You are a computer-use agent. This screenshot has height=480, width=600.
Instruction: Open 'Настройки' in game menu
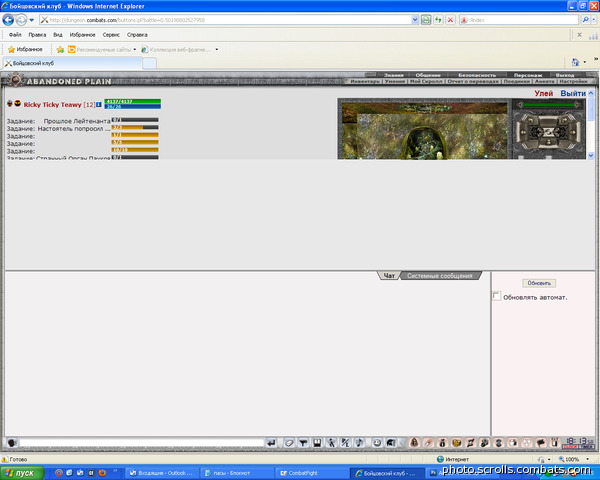572,81
